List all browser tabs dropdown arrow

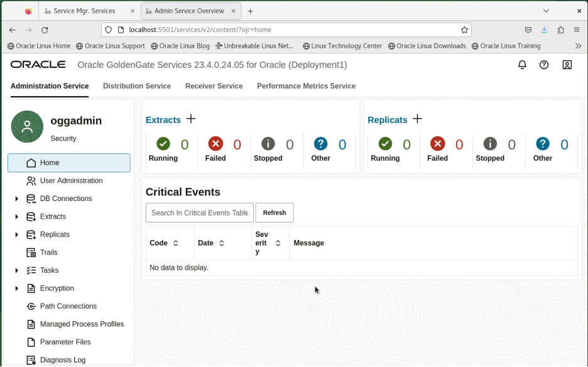[x=546, y=11]
